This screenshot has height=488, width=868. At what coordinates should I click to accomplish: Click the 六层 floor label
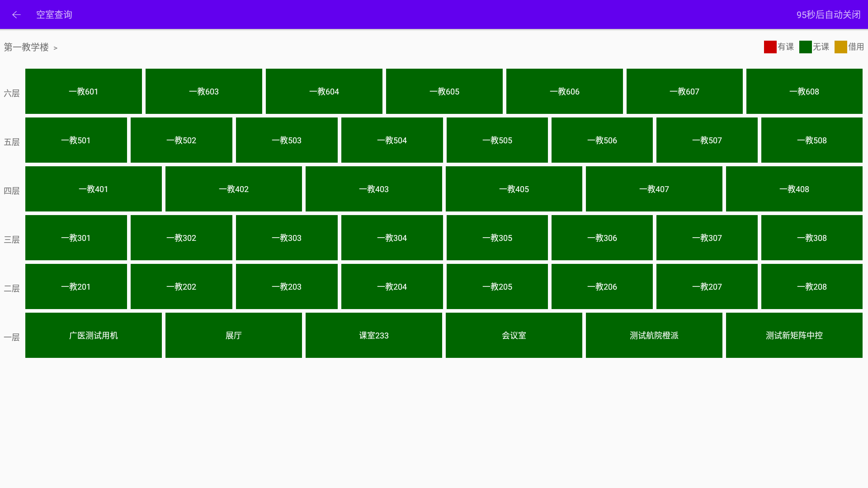coord(12,94)
